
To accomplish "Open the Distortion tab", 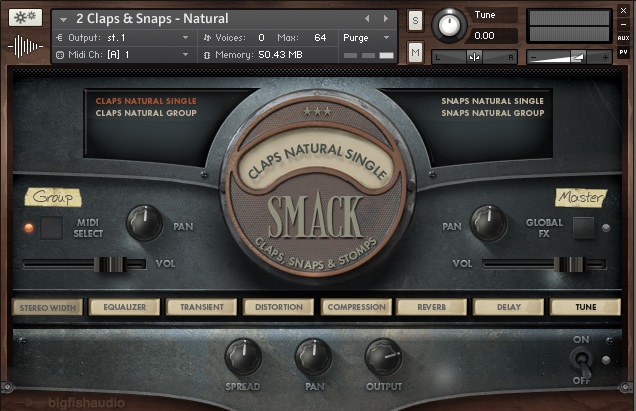I will coord(279,307).
